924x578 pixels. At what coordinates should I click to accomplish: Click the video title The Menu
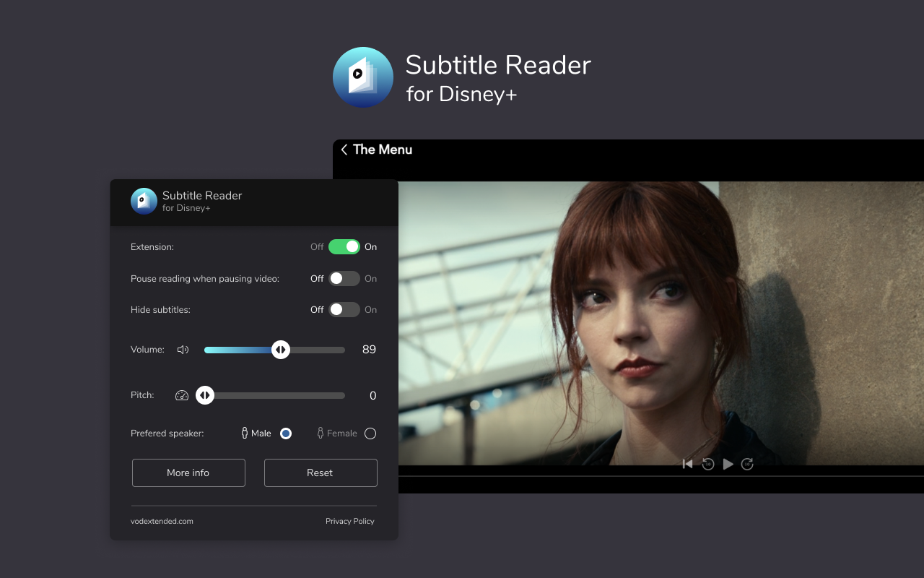click(383, 150)
